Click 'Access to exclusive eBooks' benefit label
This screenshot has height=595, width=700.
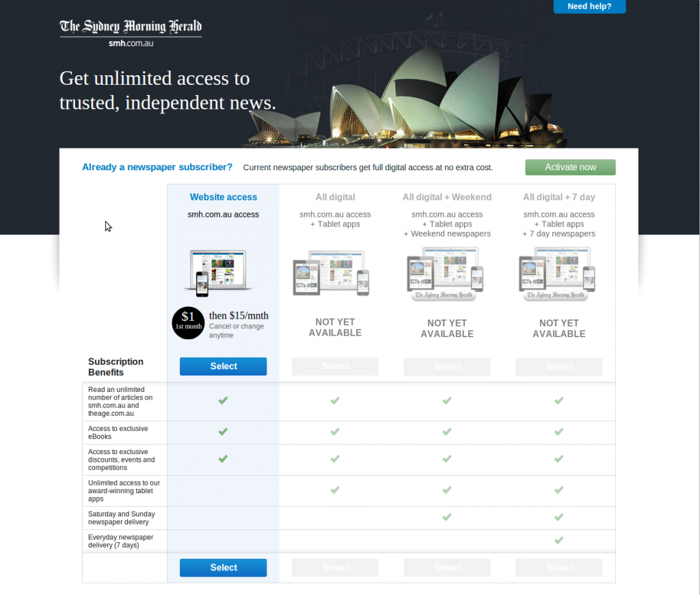pos(118,432)
